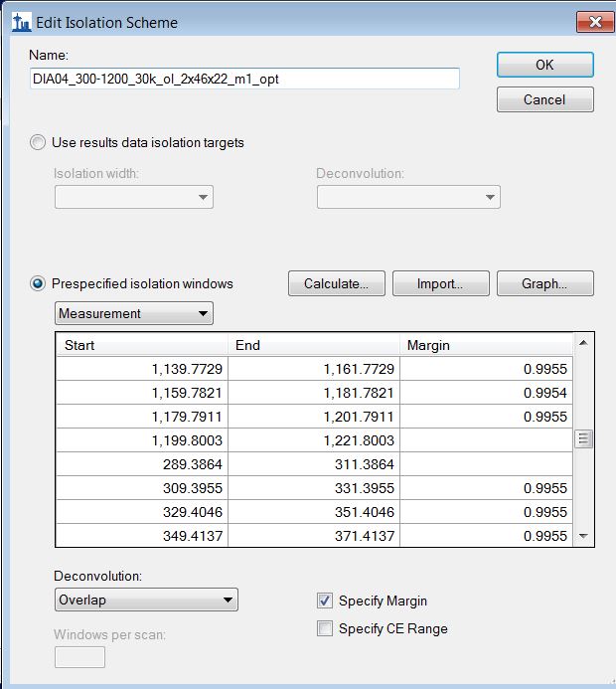Click the Import... button
This screenshot has height=689, width=616.
[440, 283]
